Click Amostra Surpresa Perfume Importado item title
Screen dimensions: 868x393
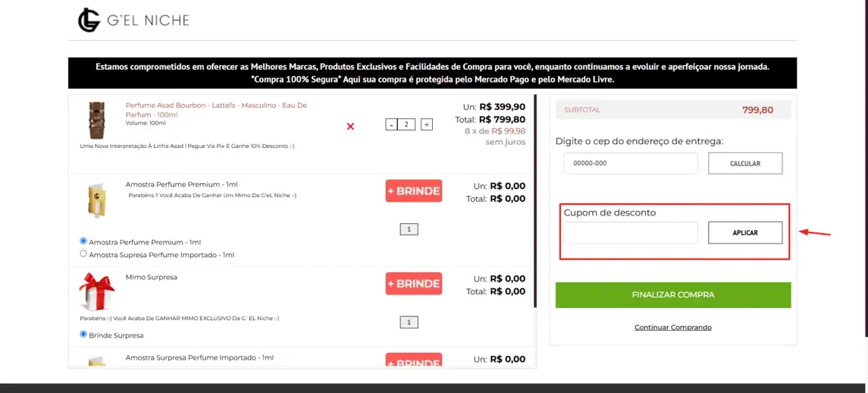199,358
